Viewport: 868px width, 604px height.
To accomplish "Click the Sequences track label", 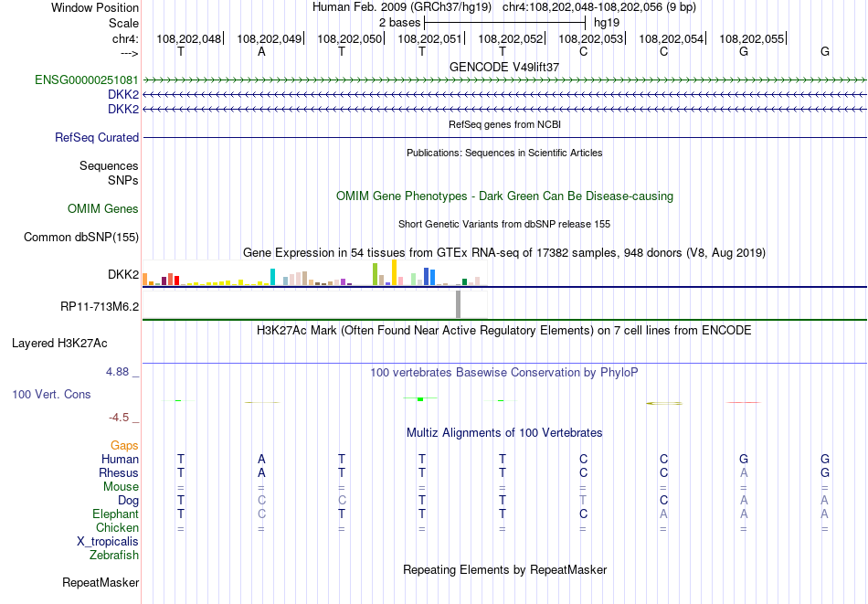I will pos(109,166).
